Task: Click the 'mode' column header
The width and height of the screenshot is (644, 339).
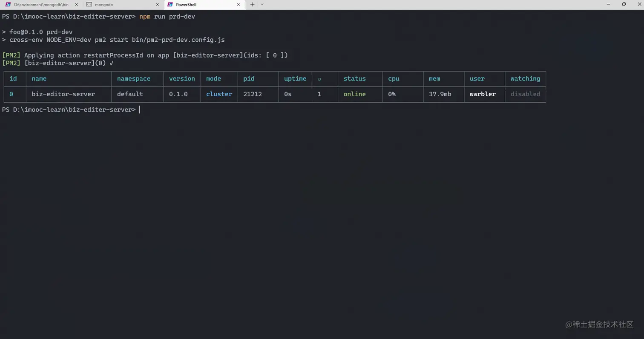Action: pyautogui.click(x=213, y=79)
